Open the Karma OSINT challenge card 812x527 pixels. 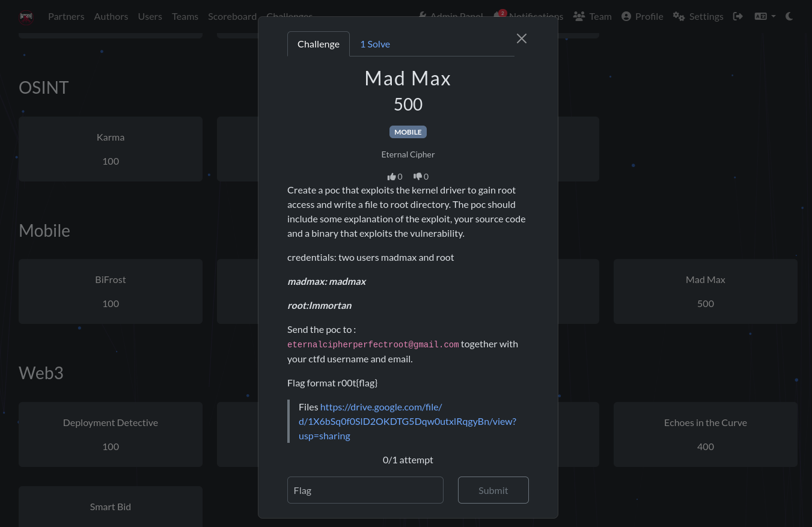(111, 149)
